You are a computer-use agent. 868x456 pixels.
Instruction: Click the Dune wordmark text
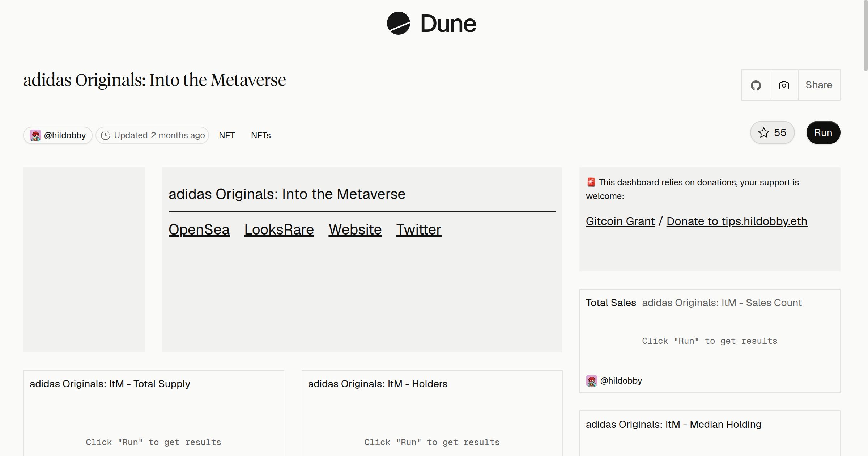coord(448,24)
